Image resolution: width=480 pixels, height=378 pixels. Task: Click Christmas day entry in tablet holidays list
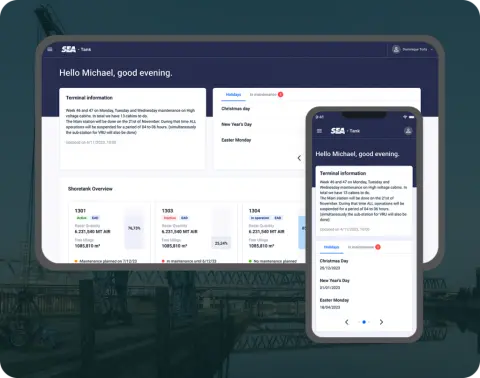[236, 109]
